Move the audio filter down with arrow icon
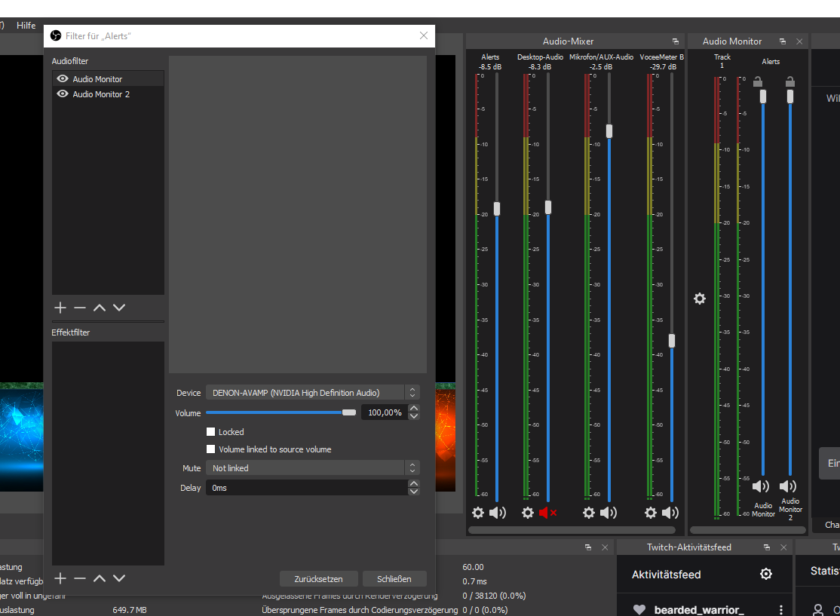The image size is (840, 616). [119, 308]
